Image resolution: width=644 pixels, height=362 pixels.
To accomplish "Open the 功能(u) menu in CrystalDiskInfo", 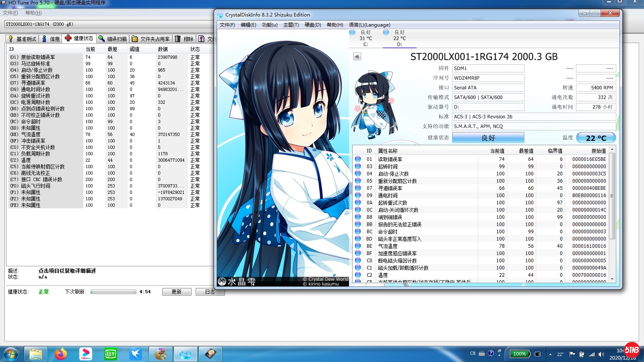I will pos(269,25).
